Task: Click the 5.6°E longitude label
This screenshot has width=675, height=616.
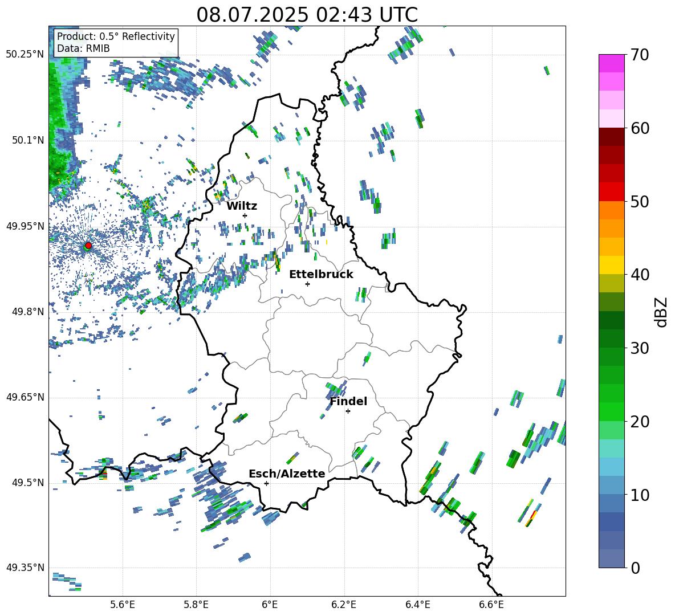Action: [123, 605]
